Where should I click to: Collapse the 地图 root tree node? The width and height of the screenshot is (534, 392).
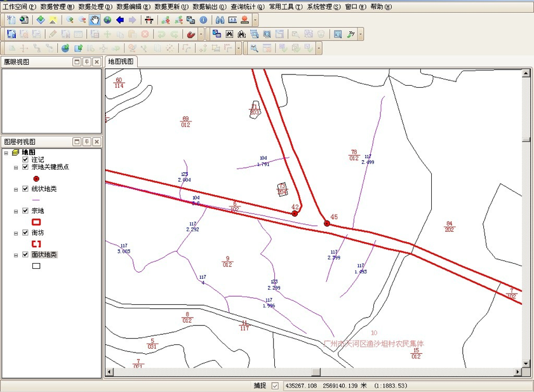coord(6,152)
